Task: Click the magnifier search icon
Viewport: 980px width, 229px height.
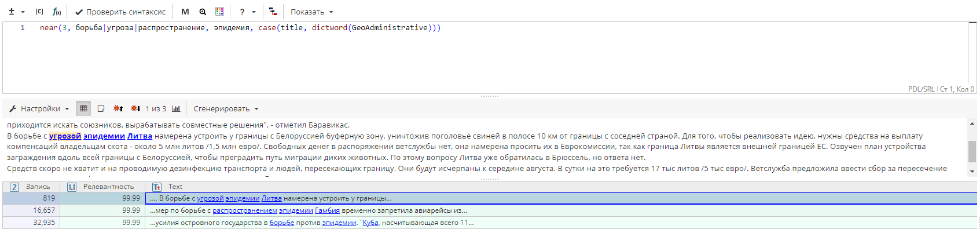Action: tap(203, 12)
